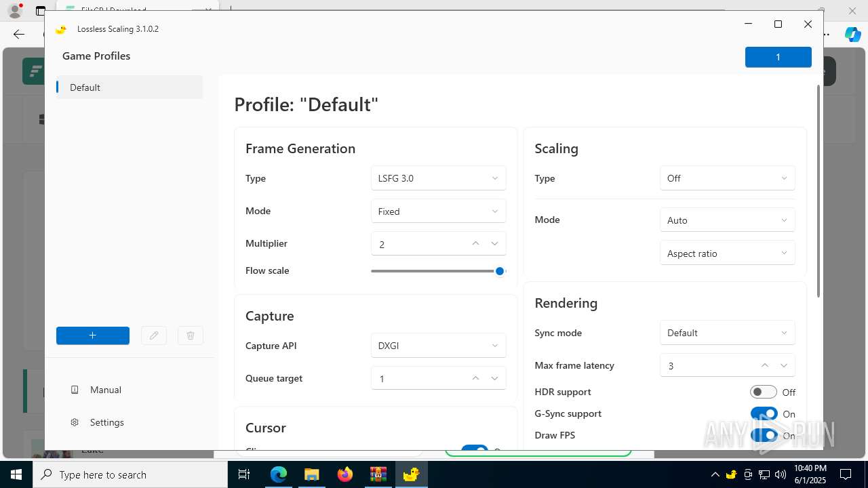The image size is (868, 488).
Task: Click the pencil edit profile icon
Action: click(x=154, y=335)
